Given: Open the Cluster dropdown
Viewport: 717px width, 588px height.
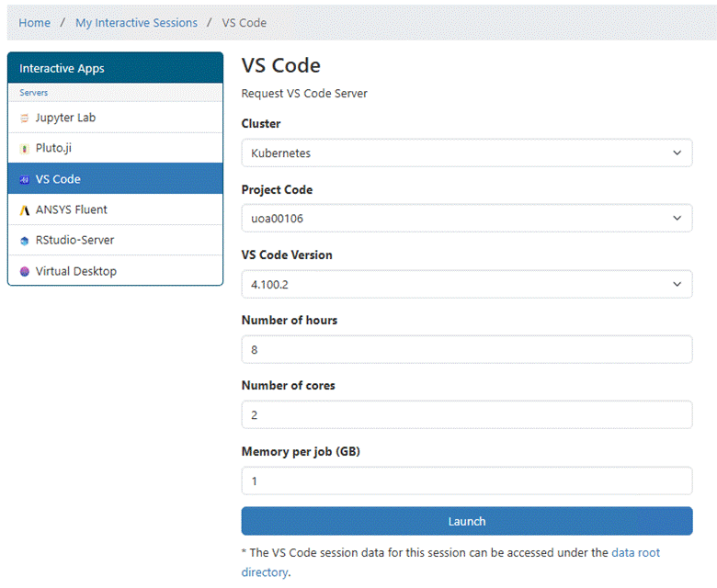Looking at the screenshot, I should tap(466, 153).
